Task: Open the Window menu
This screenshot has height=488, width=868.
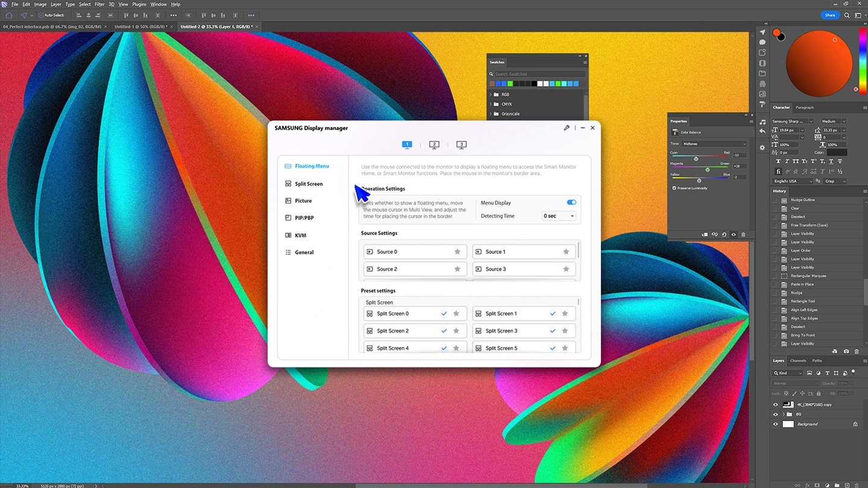Action: (159, 4)
